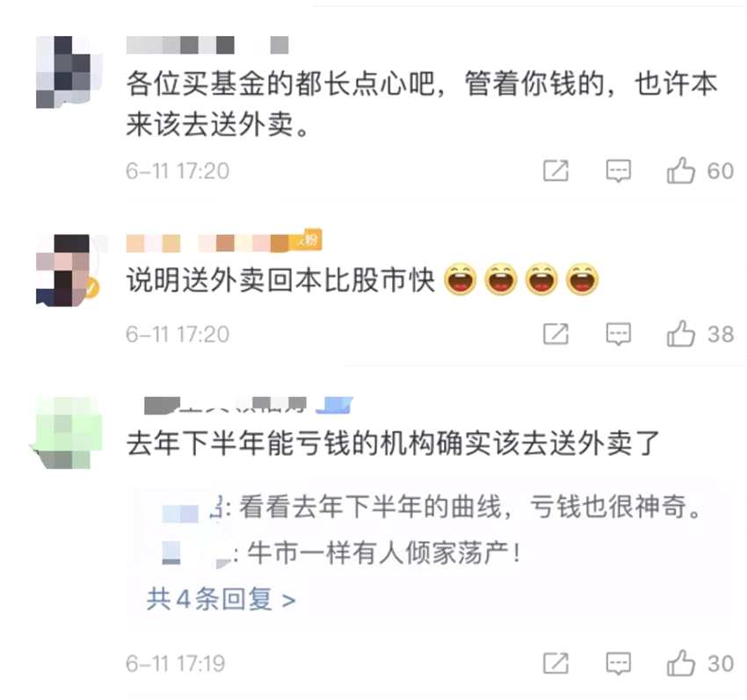This screenshot has width=747, height=700.
Task: Share the comment with 60 likes
Action: coord(556,171)
